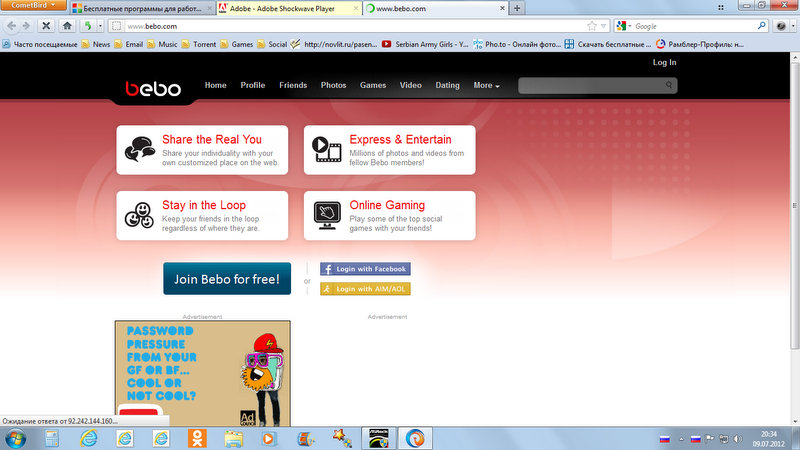The image size is (800, 450).
Task: Open Photos in Bebo navigation
Action: (x=333, y=85)
